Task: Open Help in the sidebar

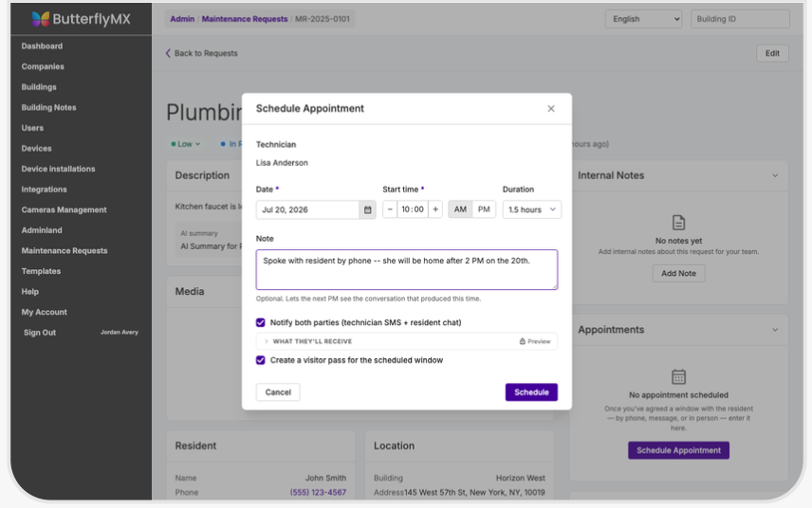Action: click(x=30, y=292)
